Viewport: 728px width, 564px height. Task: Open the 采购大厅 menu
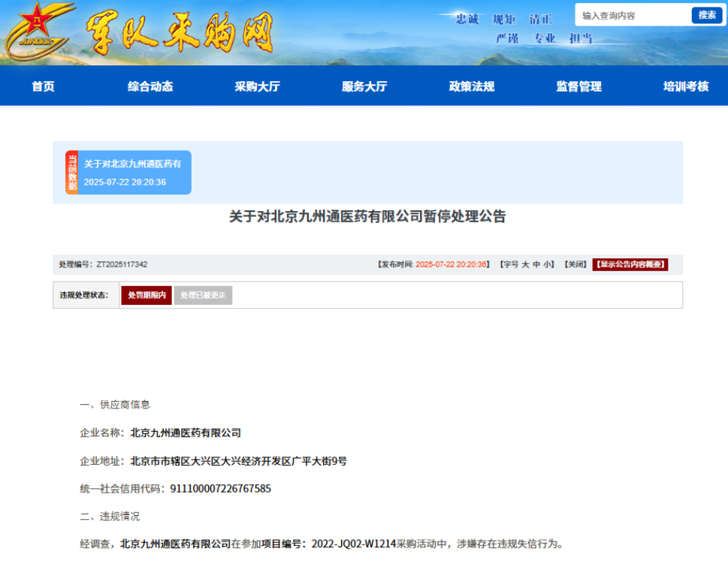257,86
